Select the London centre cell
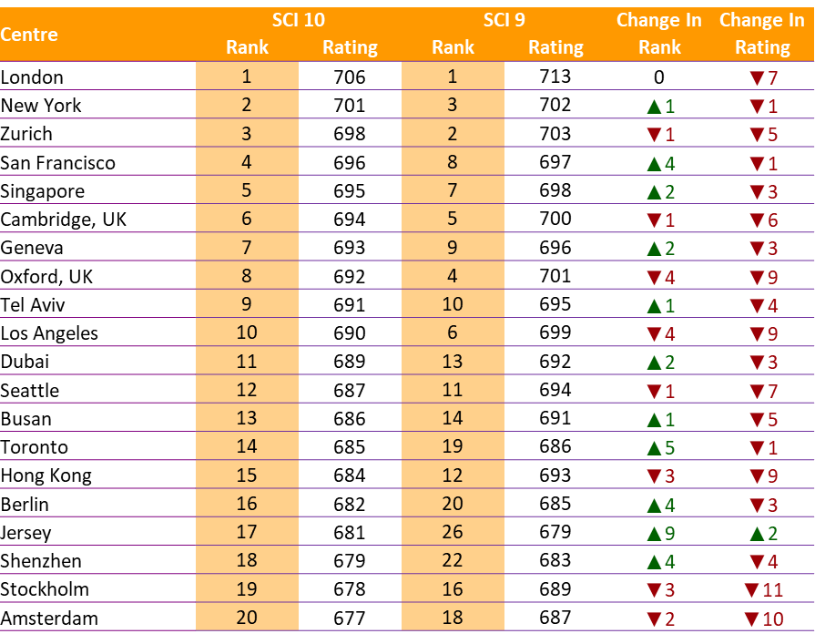Screen dimensions: 815x644 (x=32, y=77)
